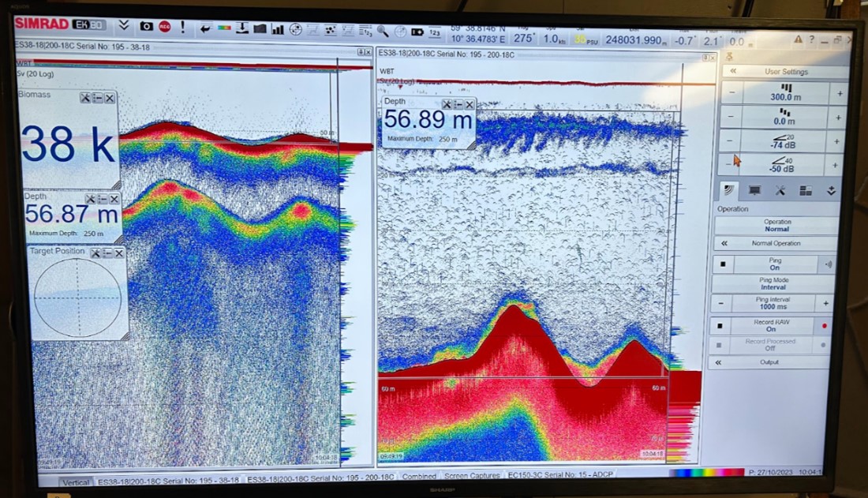
Task: Open the exclamation mark event icon
Action: point(182,27)
